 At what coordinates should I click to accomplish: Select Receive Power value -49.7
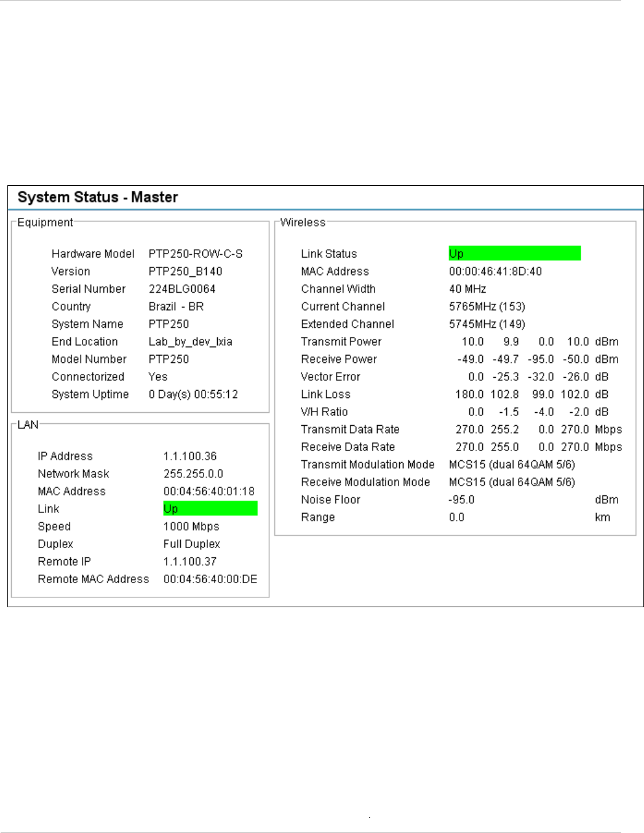point(506,359)
